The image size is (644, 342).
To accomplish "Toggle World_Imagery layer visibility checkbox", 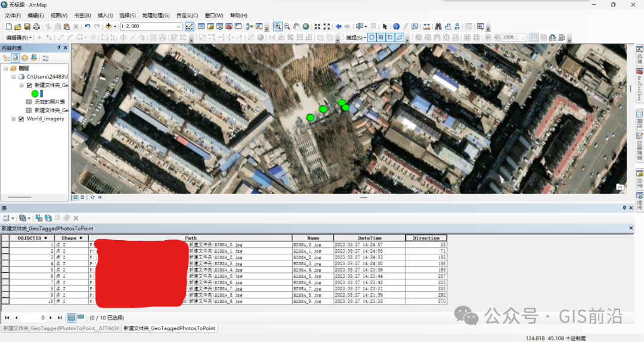I will click(21, 119).
